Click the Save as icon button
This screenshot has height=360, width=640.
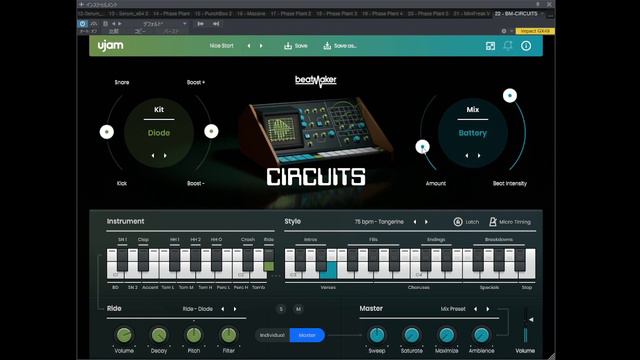(x=327, y=46)
